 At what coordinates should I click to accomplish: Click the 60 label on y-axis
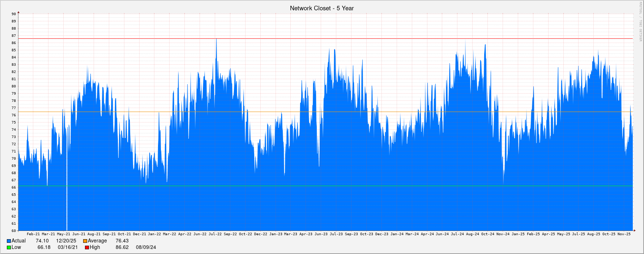pos(13,231)
